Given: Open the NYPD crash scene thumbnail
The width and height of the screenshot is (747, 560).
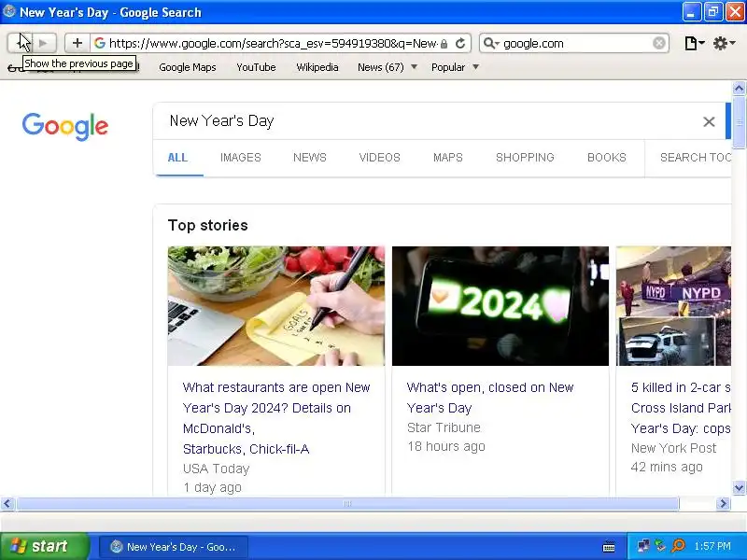Looking at the screenshot, I should coord(673,306).
